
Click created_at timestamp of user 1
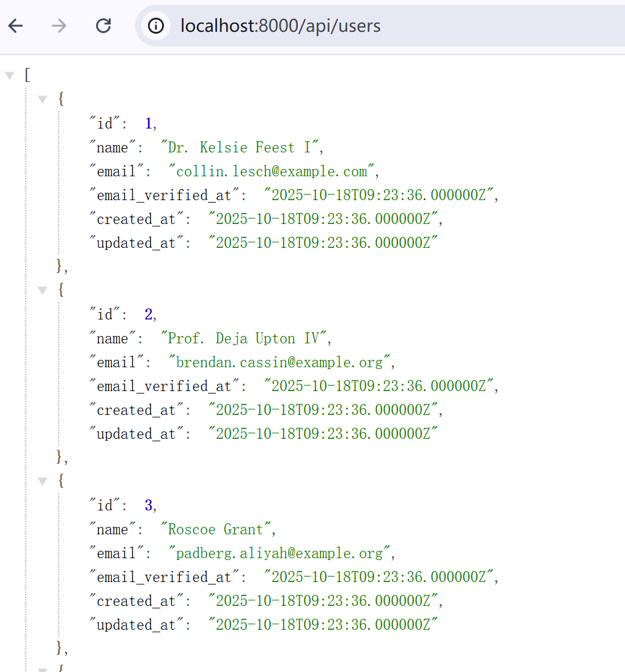tap(323, 219)
